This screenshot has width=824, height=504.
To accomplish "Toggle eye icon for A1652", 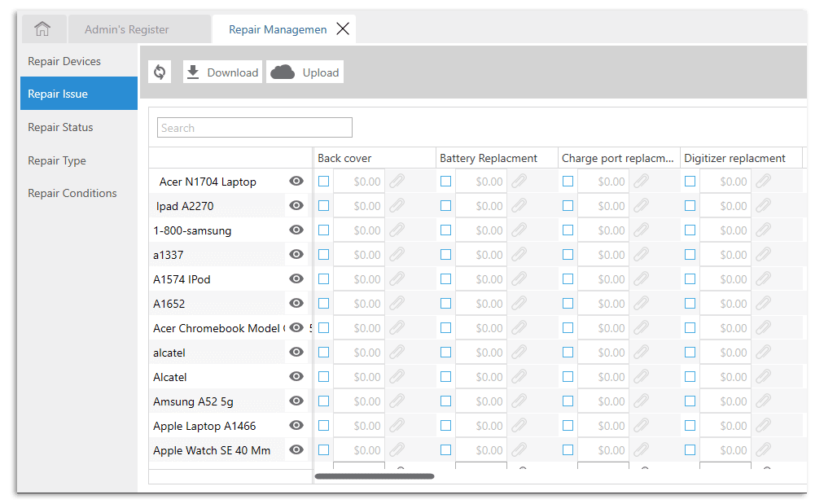I will pos(296,303).
